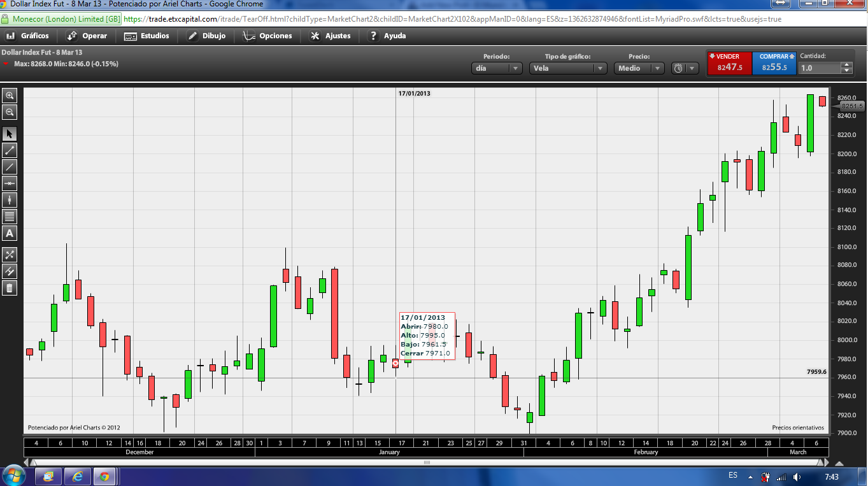Open Internet Explorer from the taskbar
Screen dimensions: 868x486
pyautogui.click(x=78, y=476)
